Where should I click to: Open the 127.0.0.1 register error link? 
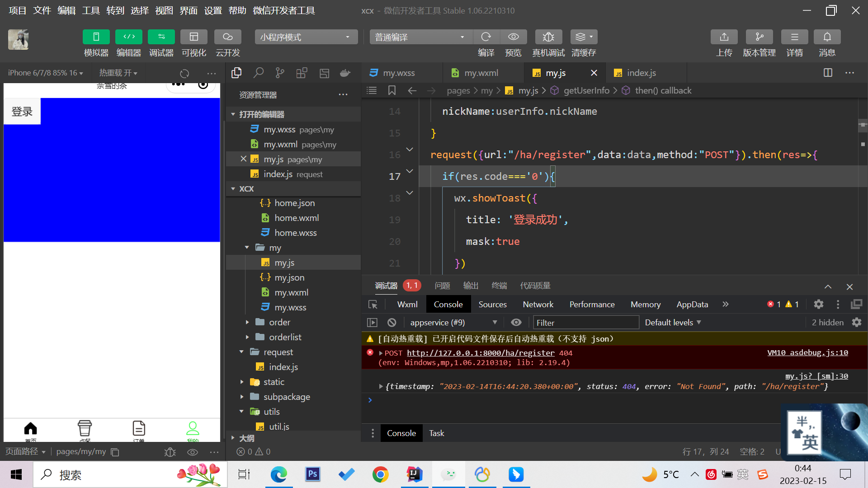(480, 353)
